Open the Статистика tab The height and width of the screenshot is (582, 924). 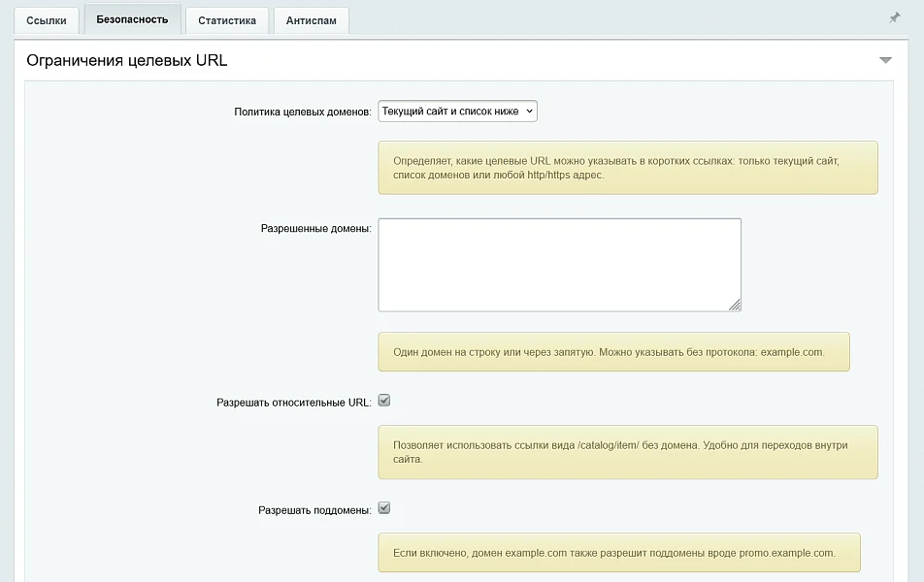point(227,20)
